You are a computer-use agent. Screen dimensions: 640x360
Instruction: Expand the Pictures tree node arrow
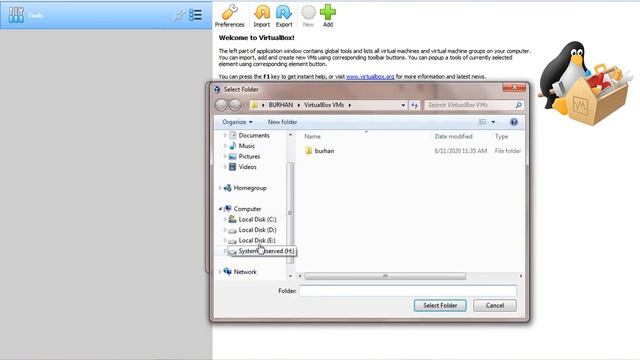(x=225, y=156)
